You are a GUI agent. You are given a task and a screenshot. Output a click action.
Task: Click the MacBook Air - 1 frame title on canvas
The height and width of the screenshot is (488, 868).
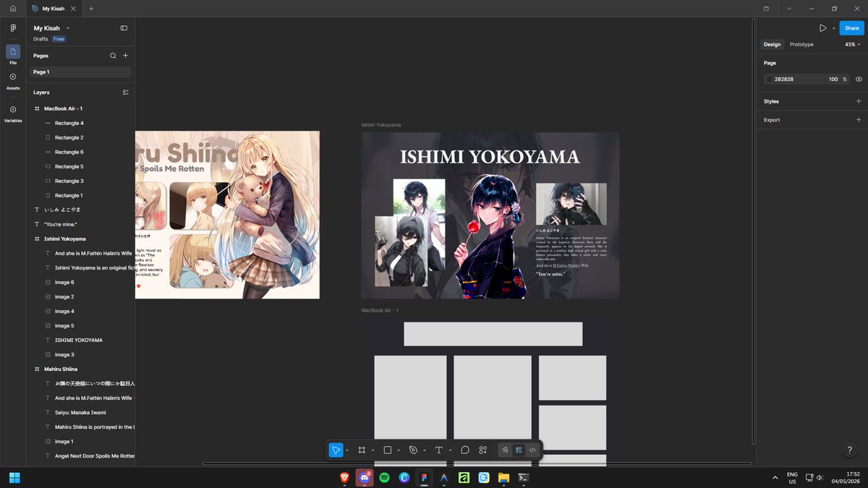click(x=380, y=310)
